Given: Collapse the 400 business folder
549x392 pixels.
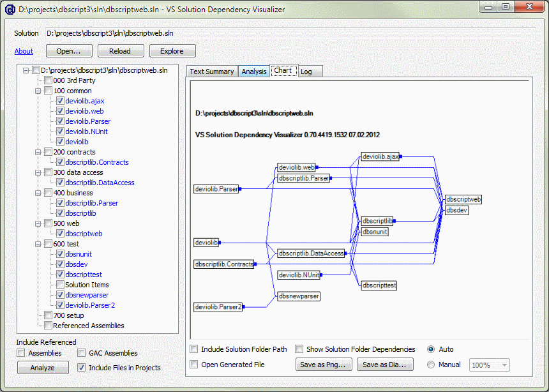Looking at the screenshot, I should pos(38,193).
